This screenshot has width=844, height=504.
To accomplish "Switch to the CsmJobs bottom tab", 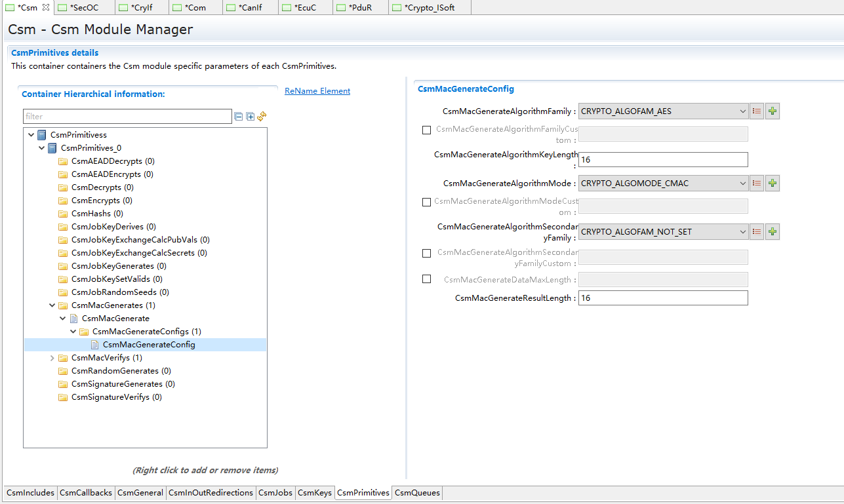I will click(x=275, y=493).
